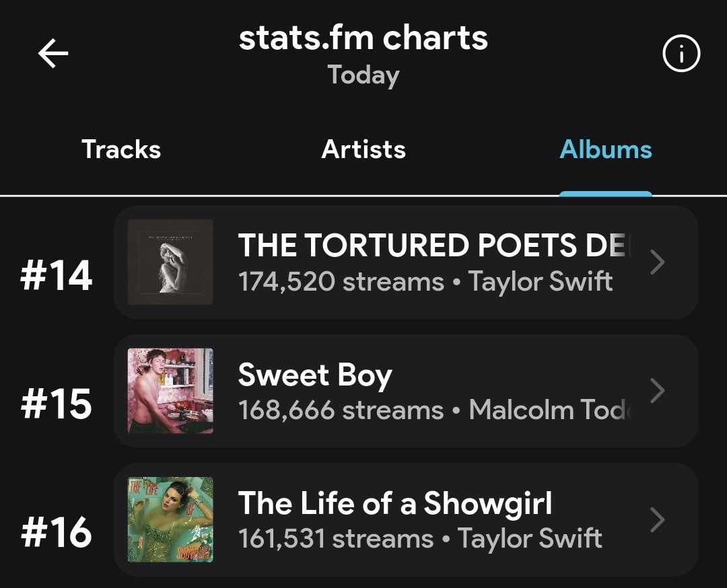Go back using the left arrow icon
The image size is (727, 588).
click(x=53, y=53)
